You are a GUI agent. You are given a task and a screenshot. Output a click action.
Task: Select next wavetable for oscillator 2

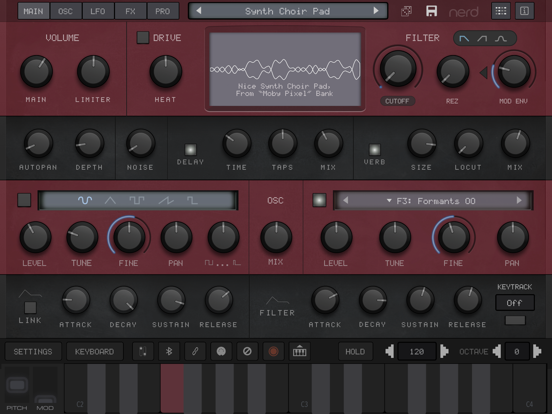point(519,200)
